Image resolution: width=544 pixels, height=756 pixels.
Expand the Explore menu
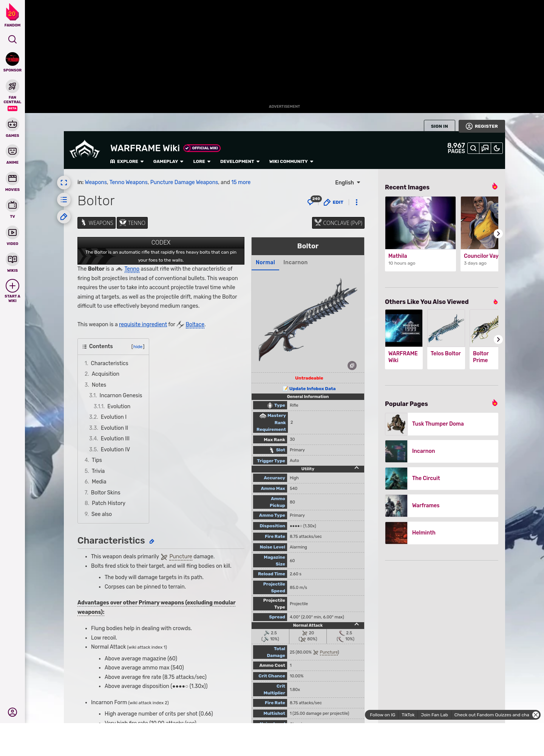click(127, 161)
